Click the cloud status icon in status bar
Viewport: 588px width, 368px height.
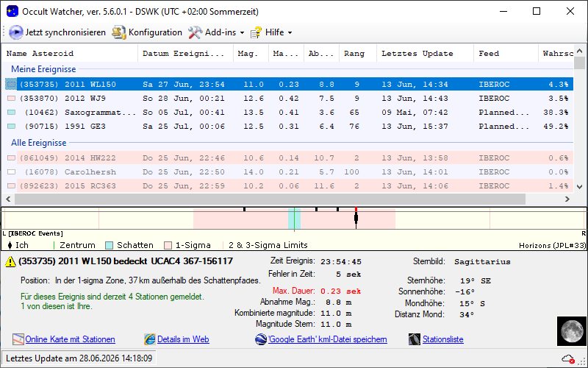[x=568, y=358]
